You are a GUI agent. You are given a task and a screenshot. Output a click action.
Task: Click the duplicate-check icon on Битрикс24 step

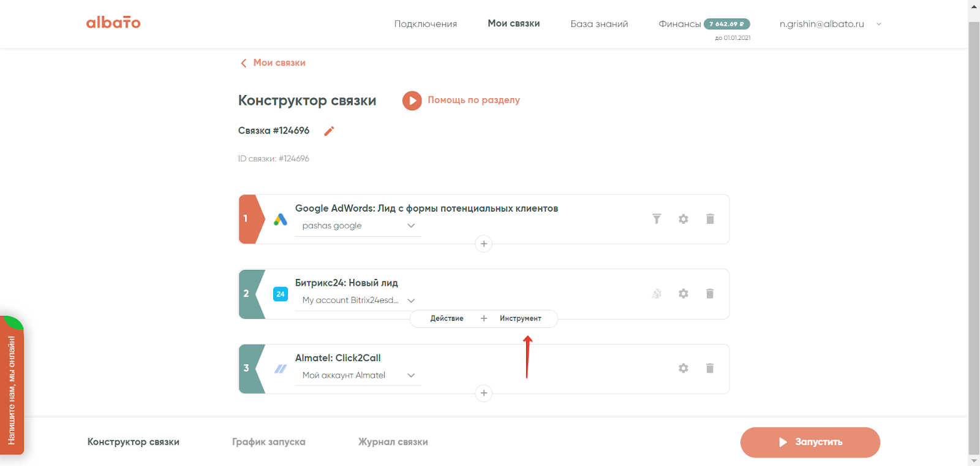coord(657,294)
